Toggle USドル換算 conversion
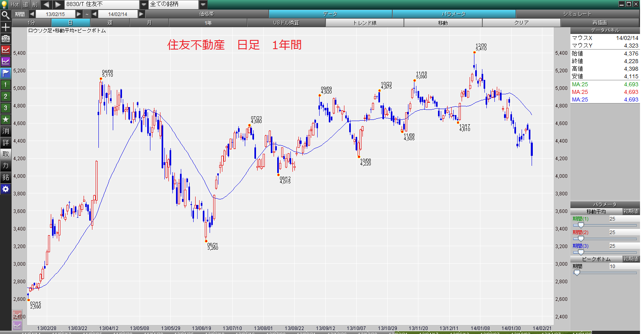 point(286,23)
